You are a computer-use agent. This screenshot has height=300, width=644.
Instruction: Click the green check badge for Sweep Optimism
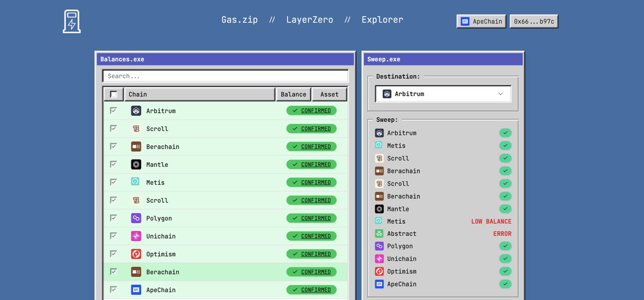point(505,271)
